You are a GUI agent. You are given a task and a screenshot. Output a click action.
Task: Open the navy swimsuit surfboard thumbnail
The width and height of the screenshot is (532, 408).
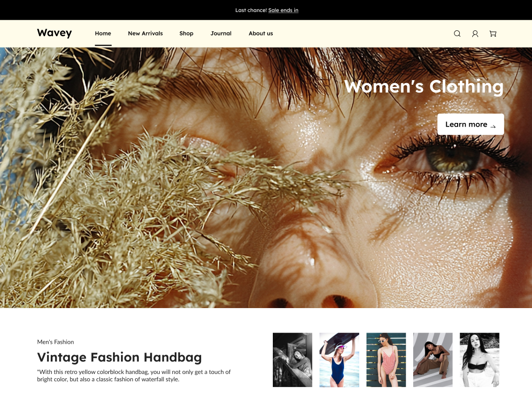pyautogui.click(x=339, y=360)
